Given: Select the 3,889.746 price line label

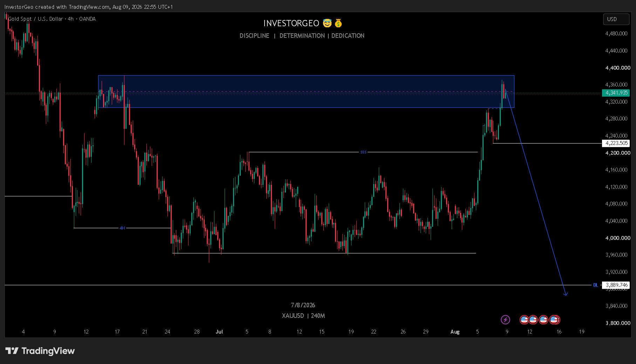Looking at the screenshot, I should pos(616,285).
